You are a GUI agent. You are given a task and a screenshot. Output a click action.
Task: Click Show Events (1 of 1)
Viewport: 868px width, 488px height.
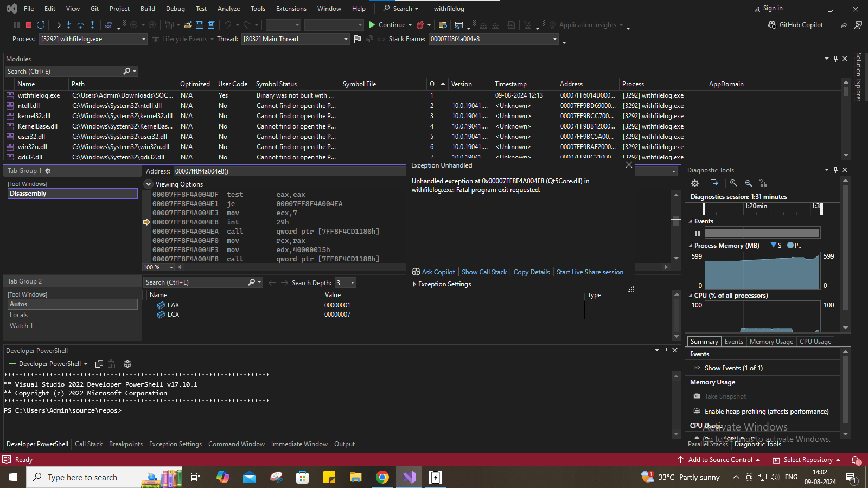733,368
